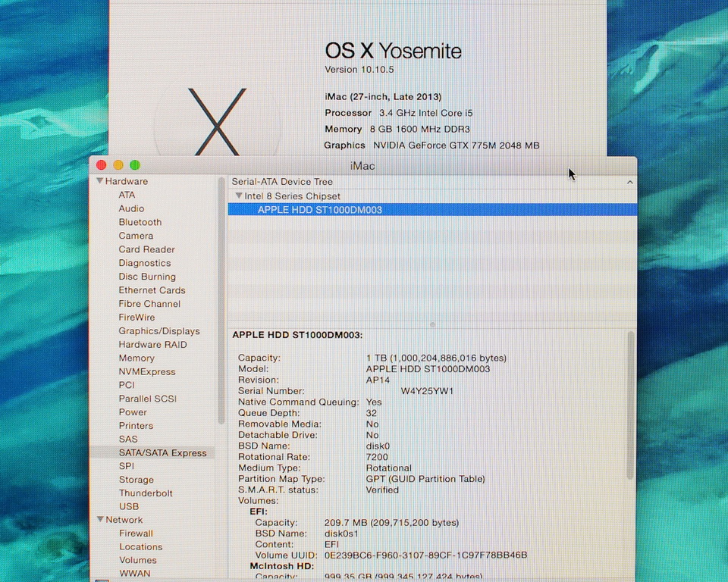Click serial number W4Y25YW1
Image resolution: width=728 pixels, height=582 pixels.
427,391
